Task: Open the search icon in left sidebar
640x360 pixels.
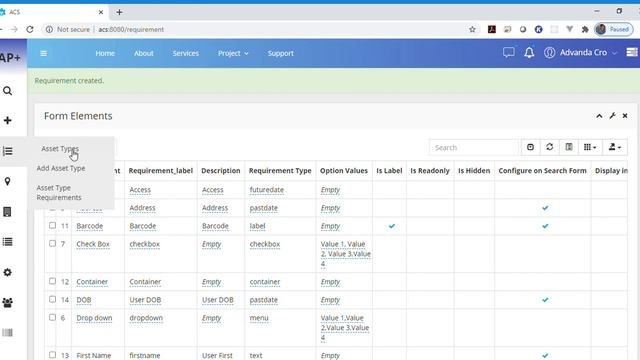Action: (7, 91)
